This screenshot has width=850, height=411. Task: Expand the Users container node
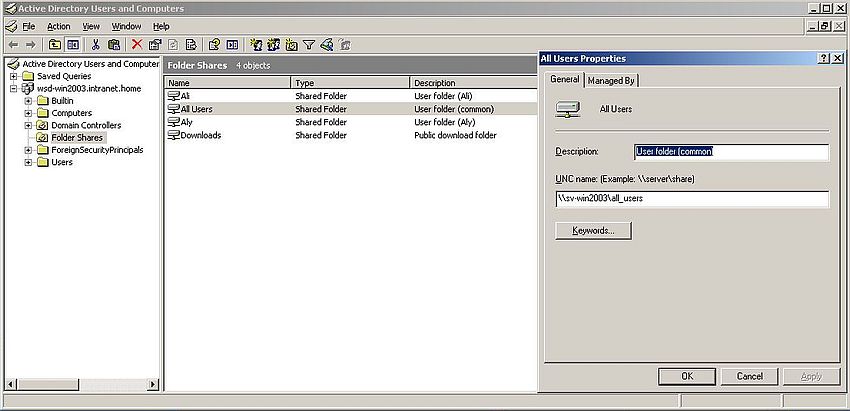(x=28, y=162)
